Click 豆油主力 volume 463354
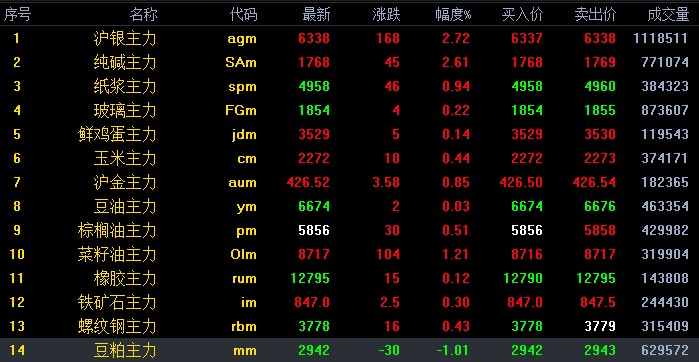699x362 pixels. coord(665,206)
